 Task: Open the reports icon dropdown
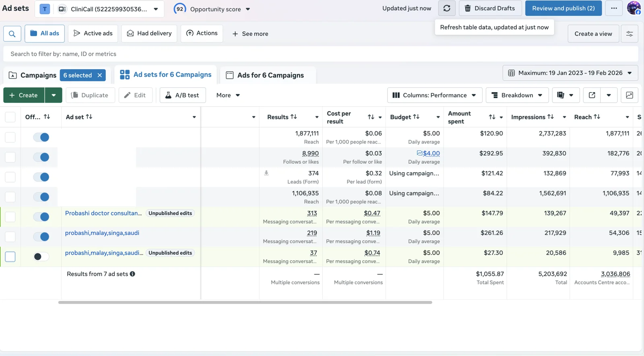tap(566, 95)
